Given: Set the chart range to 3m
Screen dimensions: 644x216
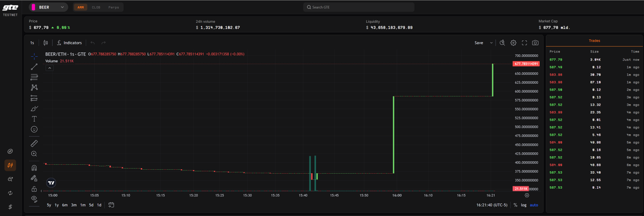Looking at the screenshot, I should pos(74,205).
